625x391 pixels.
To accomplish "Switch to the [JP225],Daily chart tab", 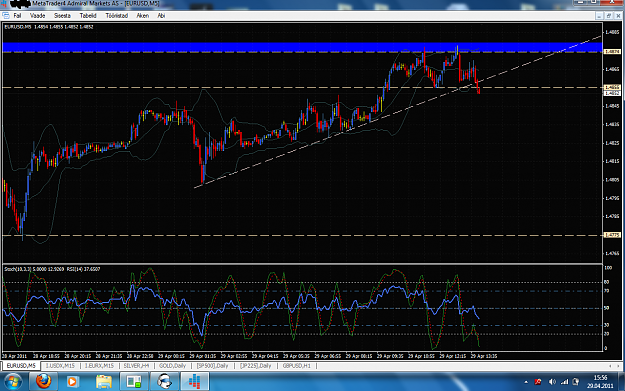I will (256, 365).
